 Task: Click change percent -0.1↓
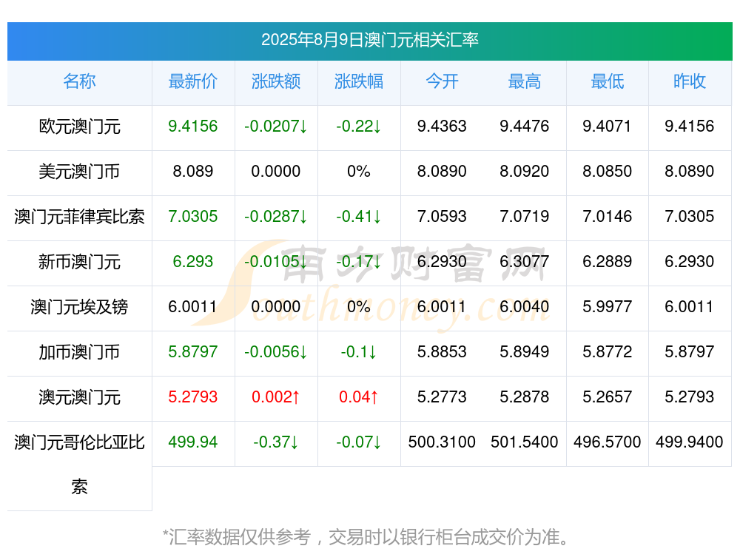click(x=359, y=352)
